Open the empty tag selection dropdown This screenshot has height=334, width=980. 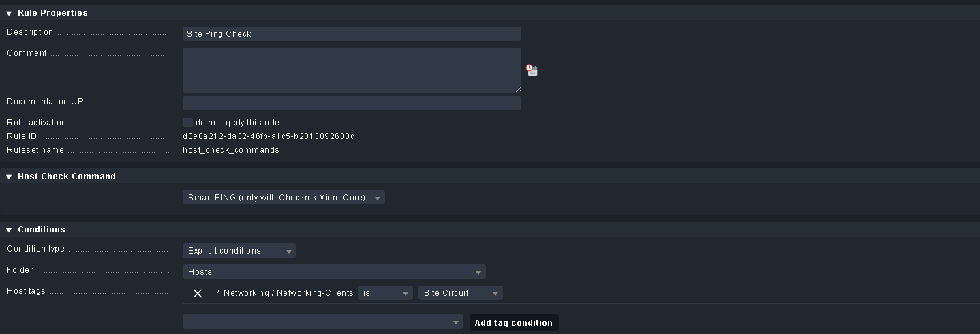click(x=323, y=322)
